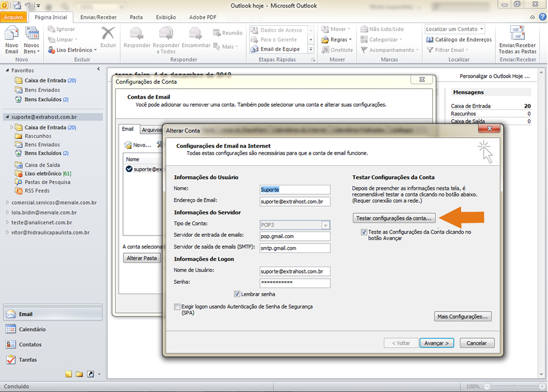Collapse the Favoritos section

coord(7,70)
